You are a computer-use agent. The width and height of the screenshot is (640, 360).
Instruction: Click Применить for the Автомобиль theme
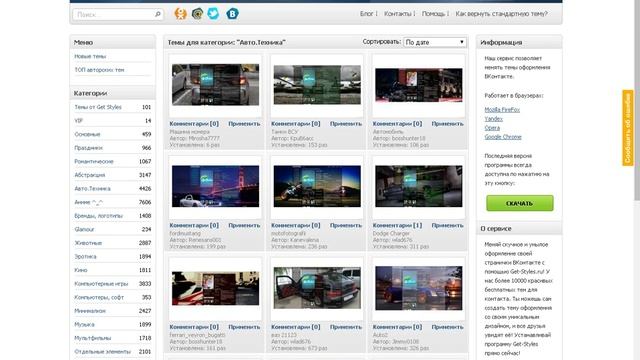[447, 124]
